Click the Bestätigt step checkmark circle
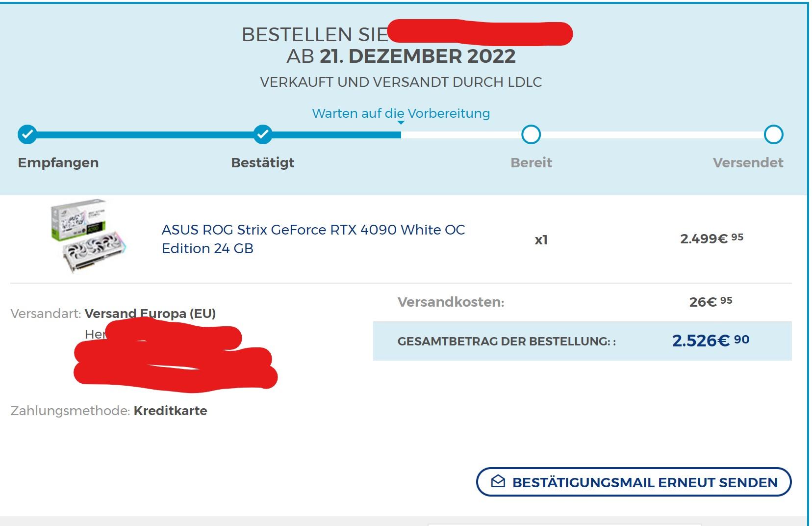This screenshot has height=526, width=812. (x=263, y=134)
